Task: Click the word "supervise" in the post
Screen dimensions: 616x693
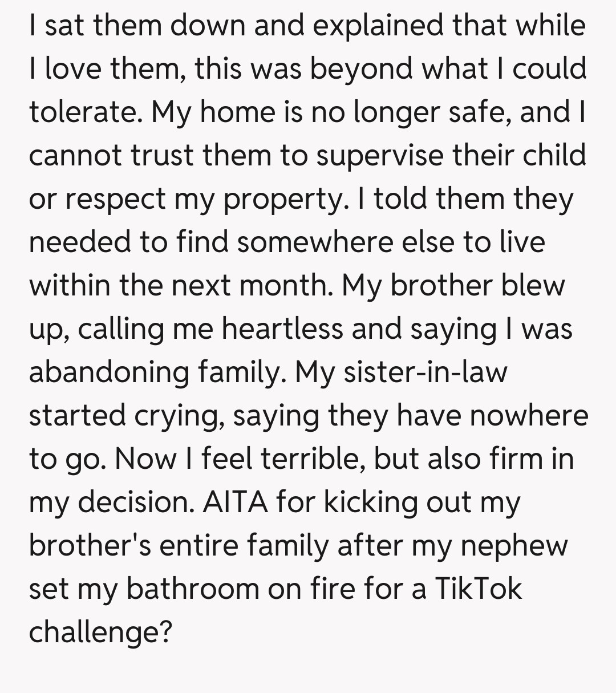Action: coord(379,155)
